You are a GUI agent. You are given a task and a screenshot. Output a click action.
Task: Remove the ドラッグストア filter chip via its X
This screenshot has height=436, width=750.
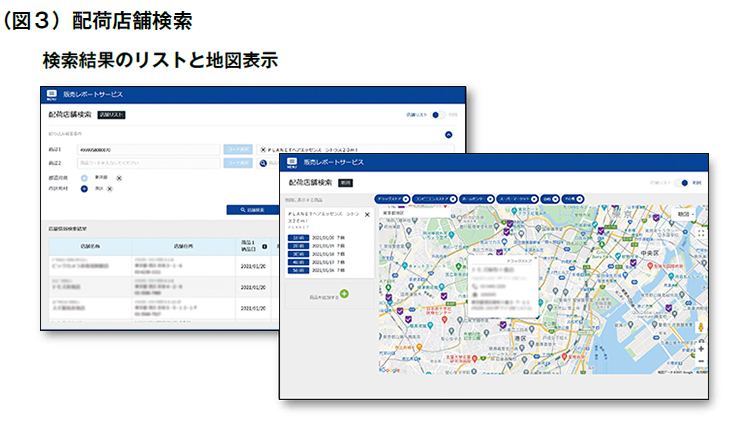tap(406, 199)
